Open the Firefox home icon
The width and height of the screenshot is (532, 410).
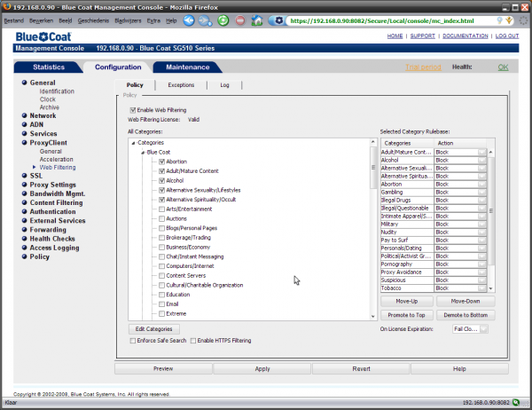[x=257, y=20]
